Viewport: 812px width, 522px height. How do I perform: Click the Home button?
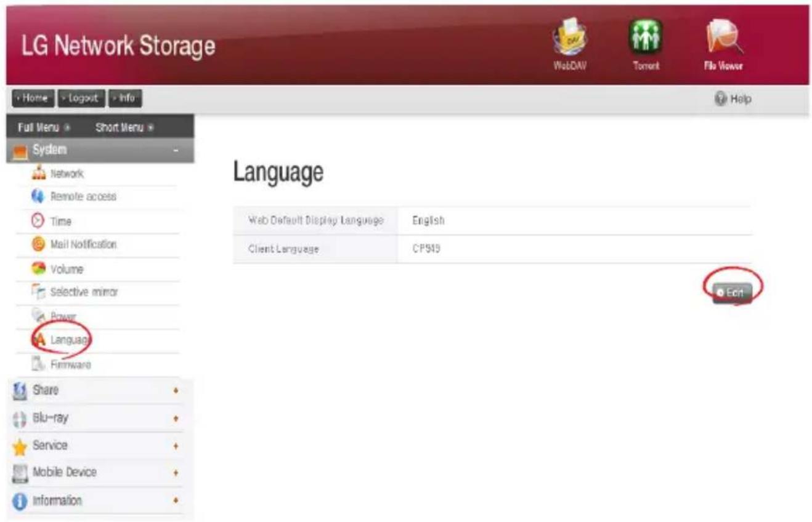tap(33, 98)
